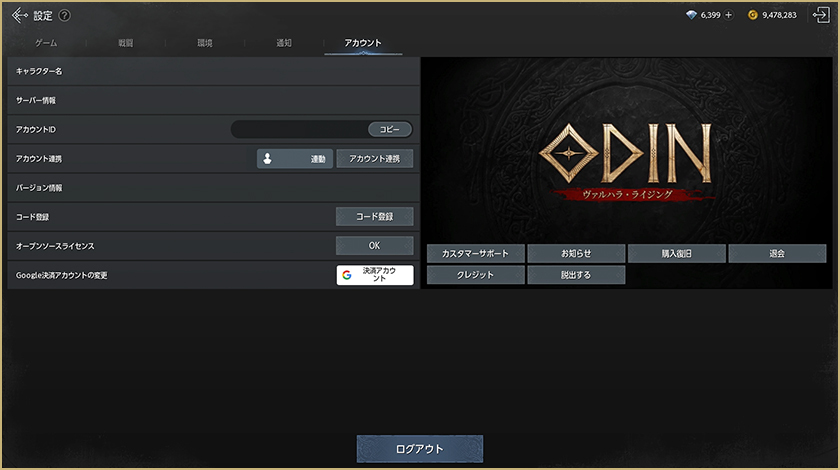Click the Google 決済アカウント button
This screenshot has height=470, width=840.
[x=374, y=275]
